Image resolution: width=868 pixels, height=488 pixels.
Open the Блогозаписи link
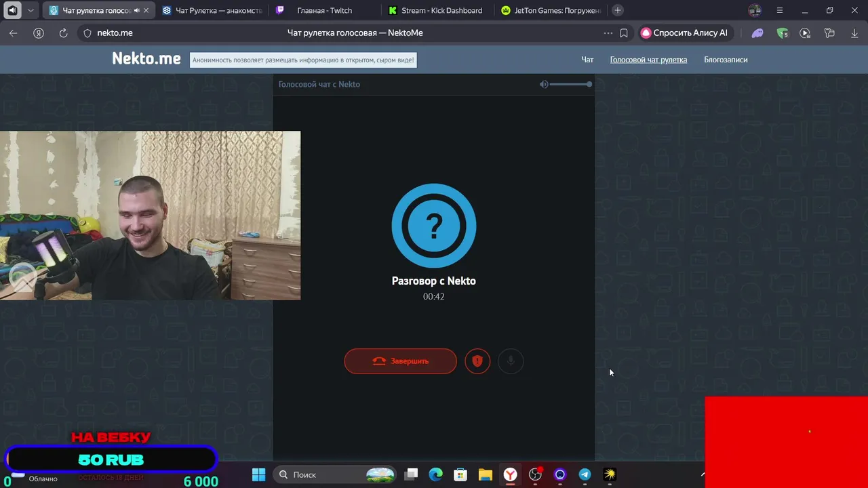[726, 60]
